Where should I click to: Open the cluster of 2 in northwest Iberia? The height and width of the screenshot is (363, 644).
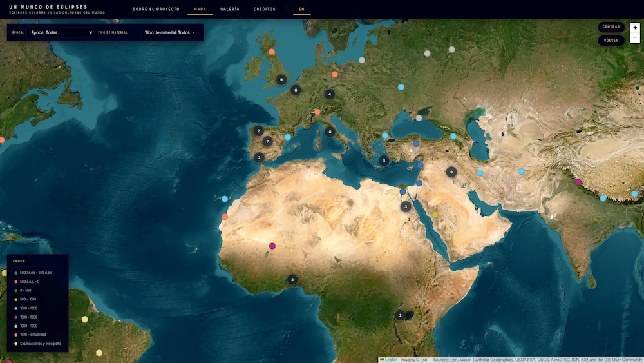(x=258, y=131)
